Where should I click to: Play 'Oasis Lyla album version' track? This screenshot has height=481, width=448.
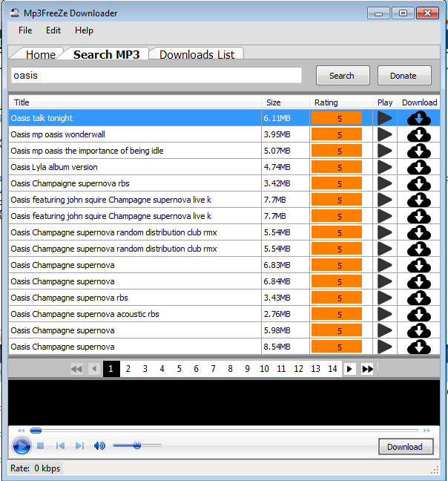pos(384,167)
